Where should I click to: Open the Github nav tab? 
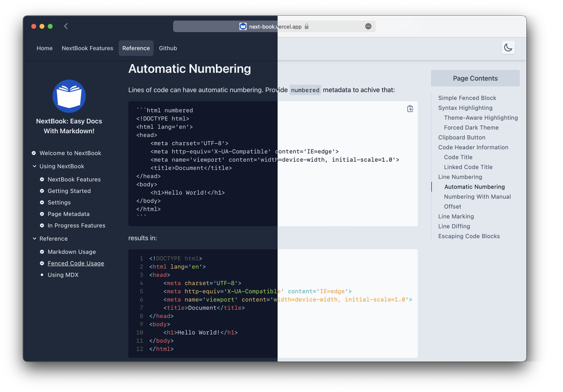(x=168, y=48)
